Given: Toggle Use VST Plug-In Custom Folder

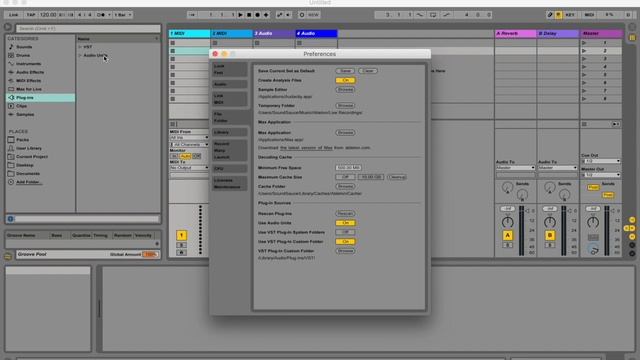Looking at the screenshot, I should pos(345,242).
